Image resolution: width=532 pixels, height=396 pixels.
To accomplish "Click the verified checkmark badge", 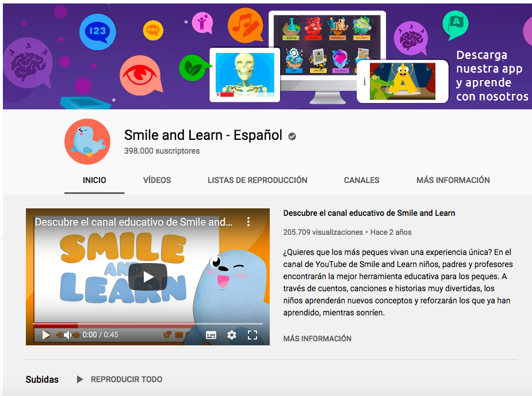I will click(292, 136).
